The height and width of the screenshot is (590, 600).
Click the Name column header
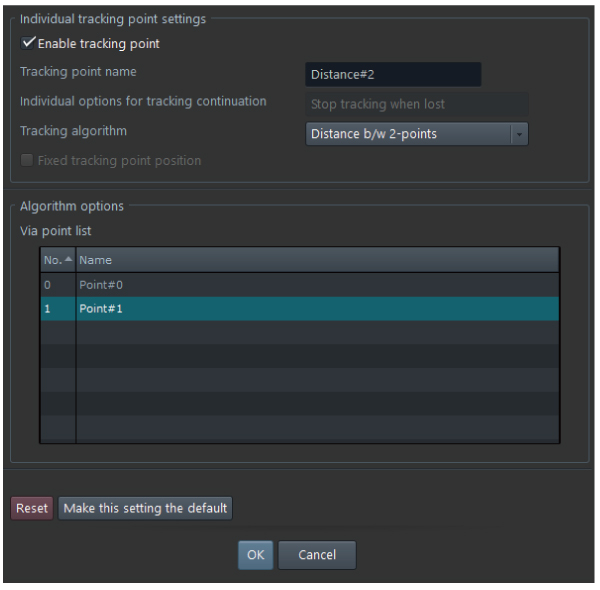coord(316,260)
